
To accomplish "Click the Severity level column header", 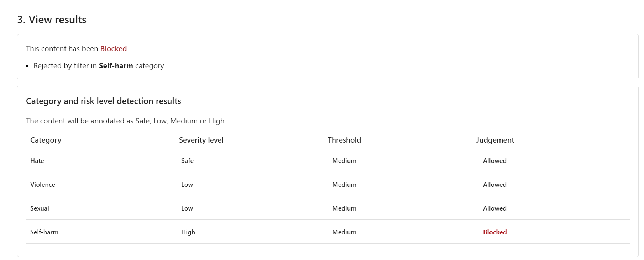I will pos(201,140).
